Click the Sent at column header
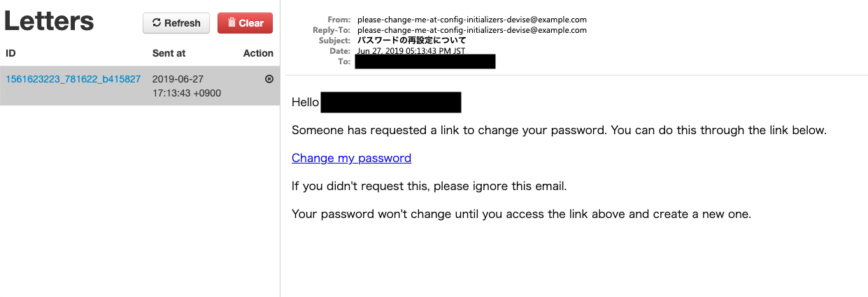The image size is (868, 297). click(169, 53)
